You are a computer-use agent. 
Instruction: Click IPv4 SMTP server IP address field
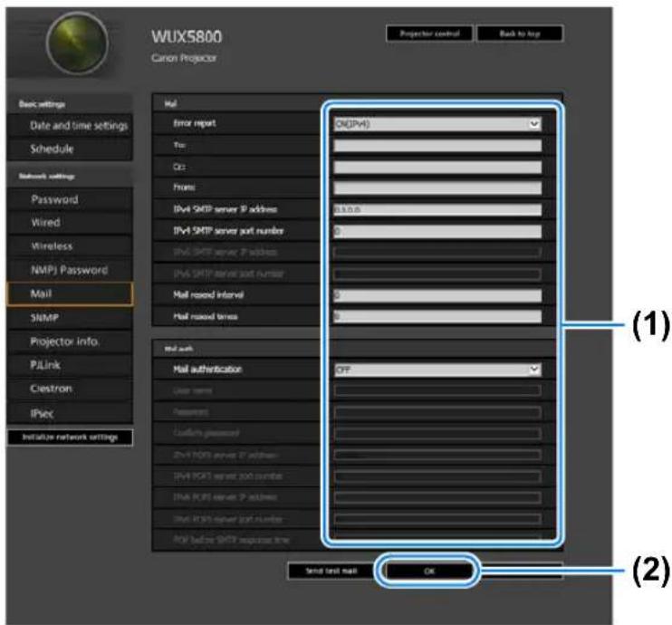coord(437,209)
